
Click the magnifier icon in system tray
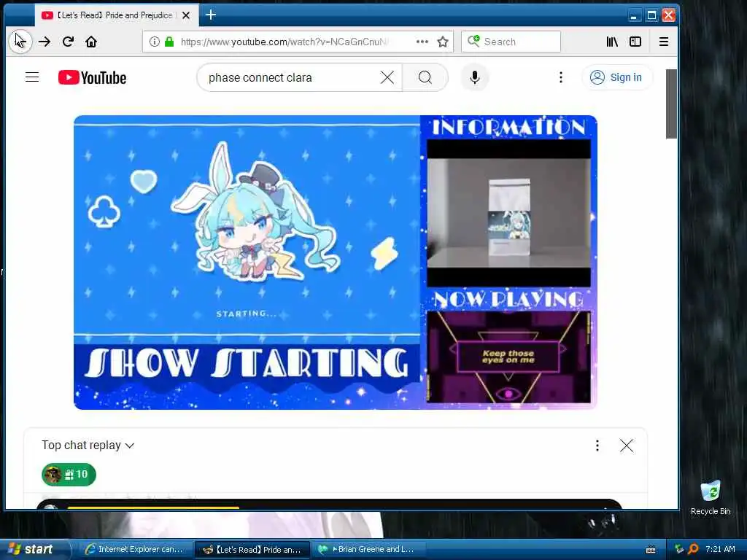click(x=693, y=550)
